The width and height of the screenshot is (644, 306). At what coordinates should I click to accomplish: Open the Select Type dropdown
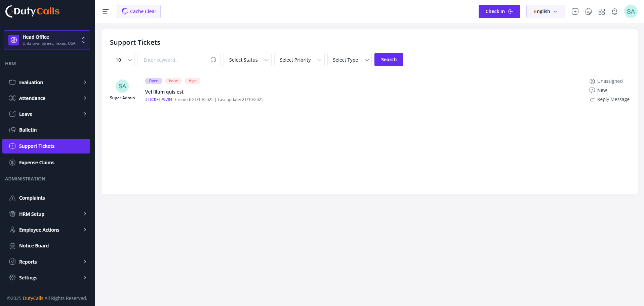350,60
